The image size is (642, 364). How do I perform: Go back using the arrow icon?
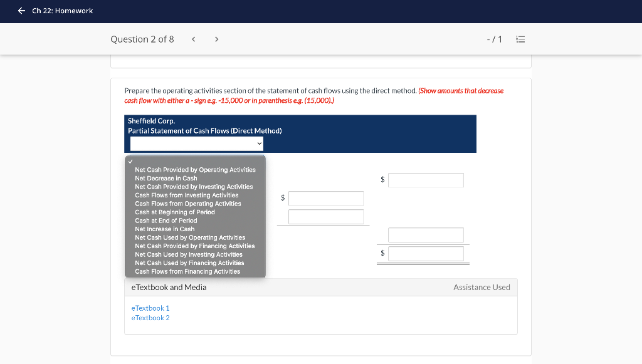(x=22, y=11)
